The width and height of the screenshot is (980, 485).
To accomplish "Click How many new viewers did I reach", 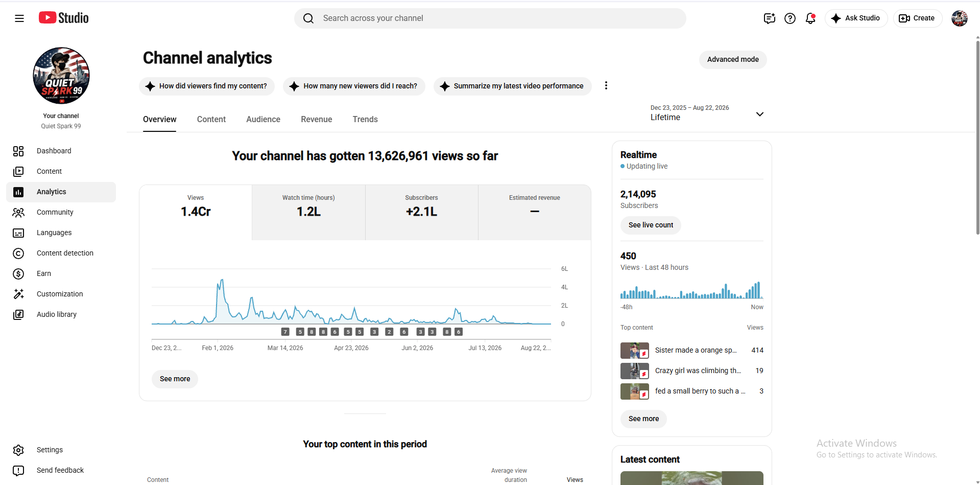I will click(354, 86).
